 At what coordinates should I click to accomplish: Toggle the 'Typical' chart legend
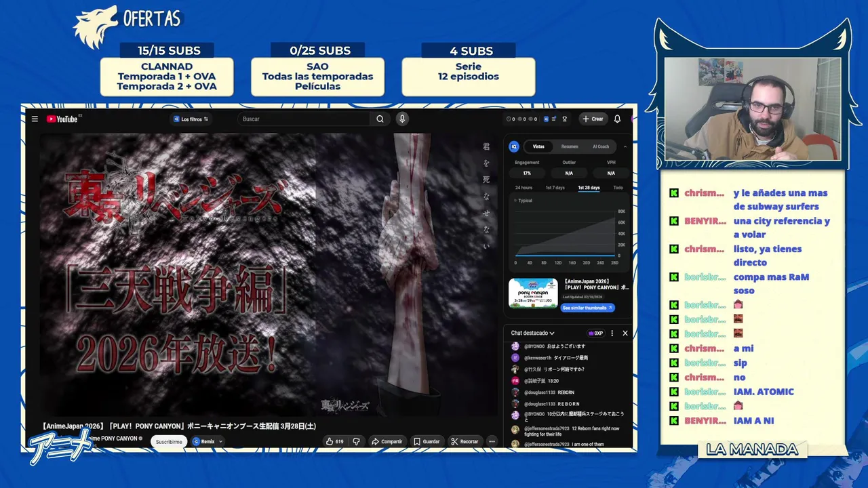523,201
